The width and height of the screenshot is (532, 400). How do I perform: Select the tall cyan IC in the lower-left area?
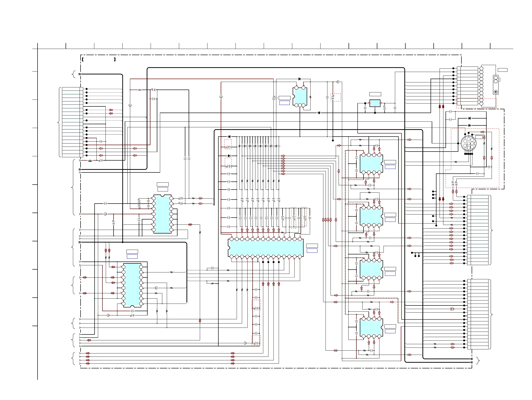point(132,285)
